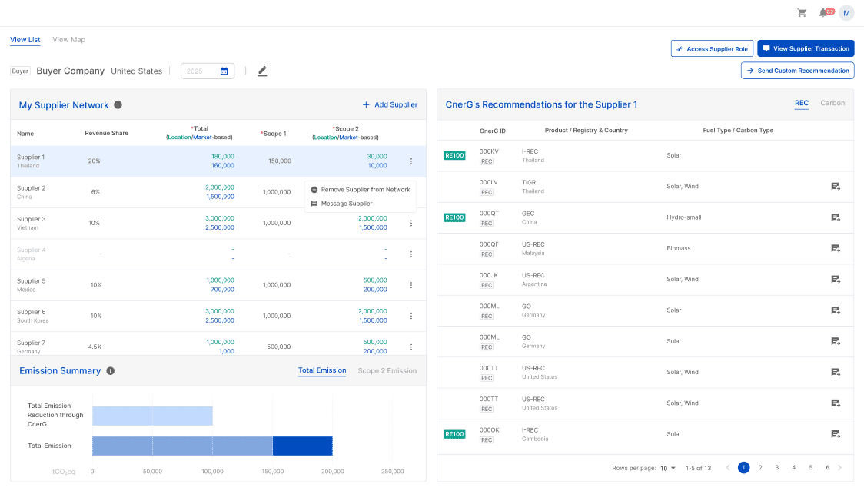Open the M profile avatar menu
The width and height of the screenshot is (864, 504).
(x=846, y=12)
